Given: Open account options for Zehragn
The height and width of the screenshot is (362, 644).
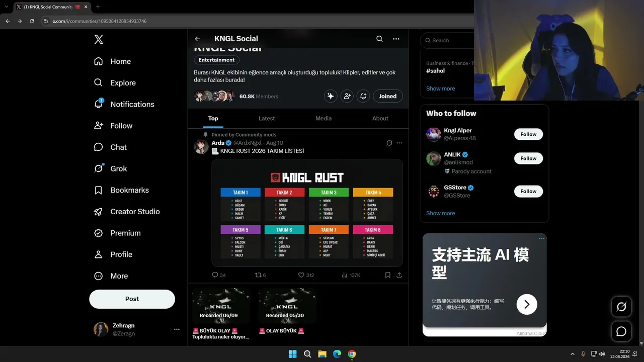Looking at the screenshot, I should tap(177, 329).
